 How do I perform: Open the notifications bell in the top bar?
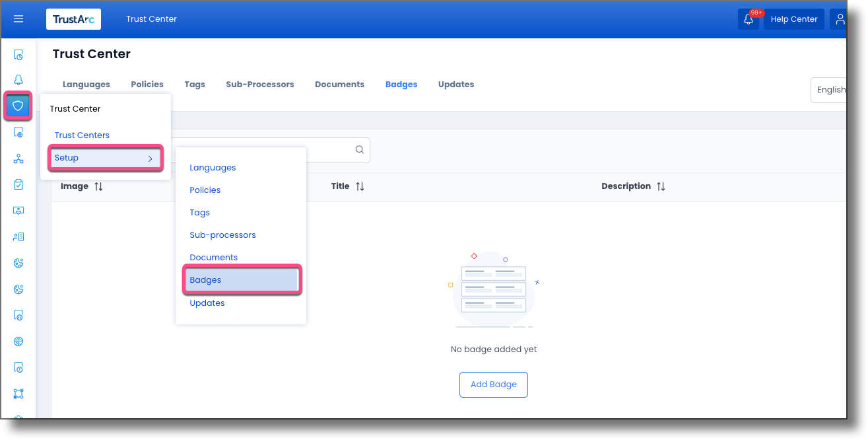[x=749, y=20]
